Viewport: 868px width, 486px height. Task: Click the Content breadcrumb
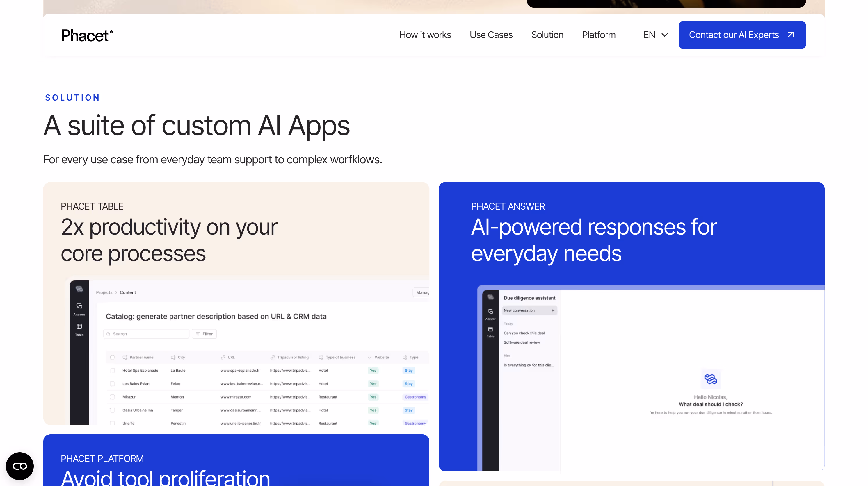[x=128, y=292]
